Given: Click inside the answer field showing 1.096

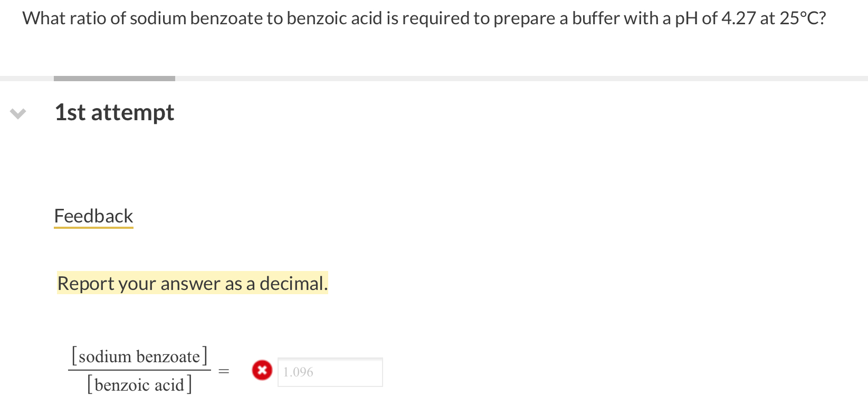Looking at the screenshot, I should pos(329,372).
